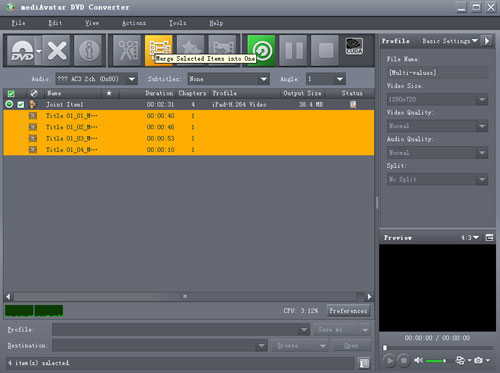
Task: Click the preview settings icon beside camera
Action: click(460, 360)
